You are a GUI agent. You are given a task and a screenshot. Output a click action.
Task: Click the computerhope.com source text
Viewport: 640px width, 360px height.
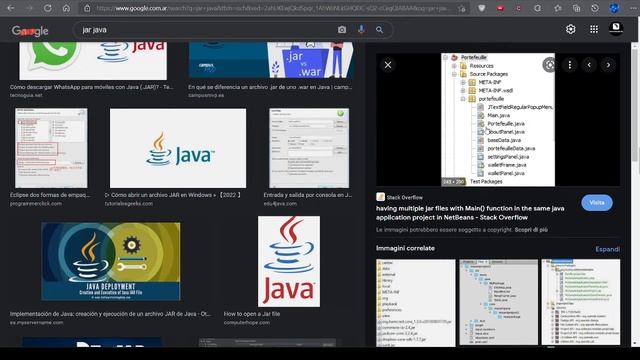point(247,322)
